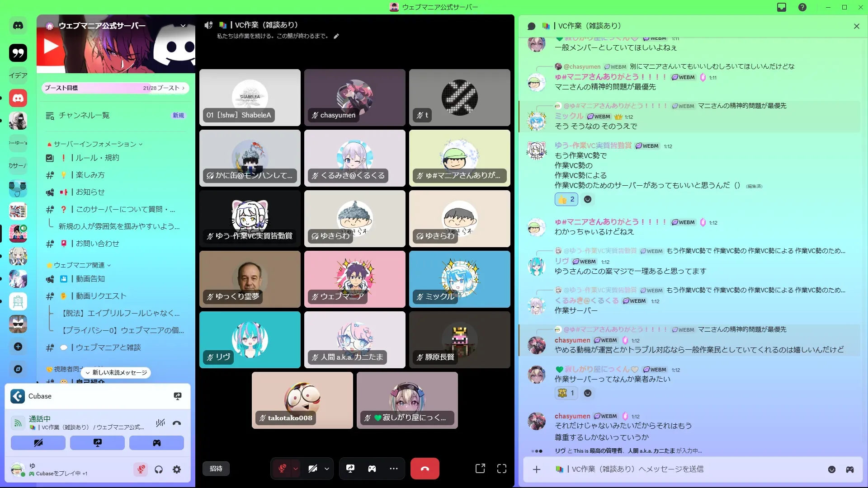
Task: Open microphone options dropdown arrow
Action: (296, 469)
